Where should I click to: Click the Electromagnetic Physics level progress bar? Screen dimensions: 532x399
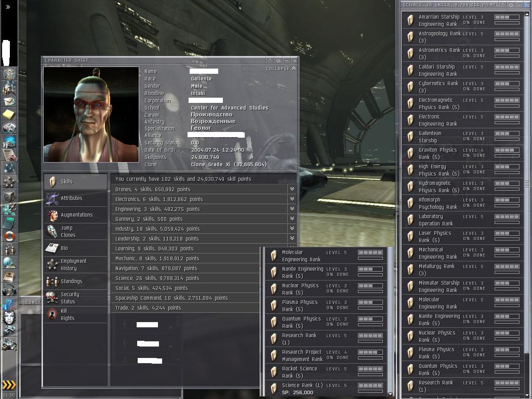pos(507,100)
